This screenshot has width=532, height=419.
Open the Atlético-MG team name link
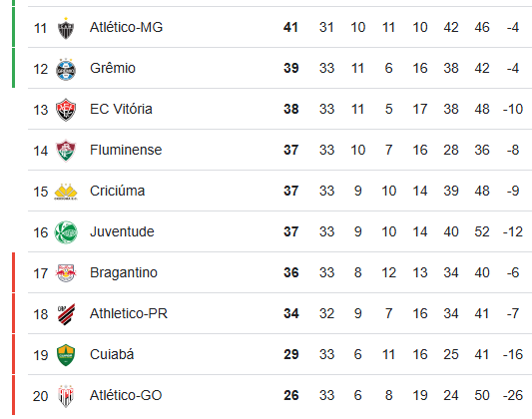pyautogui.click(x=126, y=28)
